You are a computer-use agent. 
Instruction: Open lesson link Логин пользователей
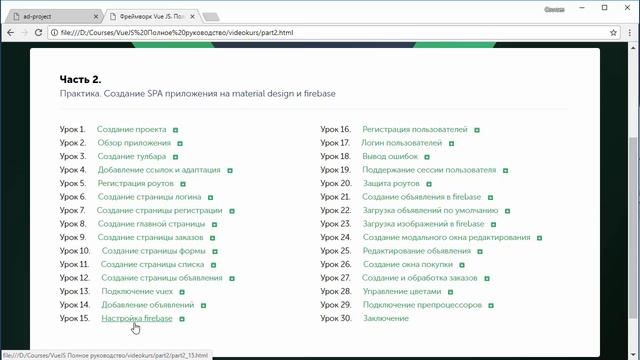point(402,143)
